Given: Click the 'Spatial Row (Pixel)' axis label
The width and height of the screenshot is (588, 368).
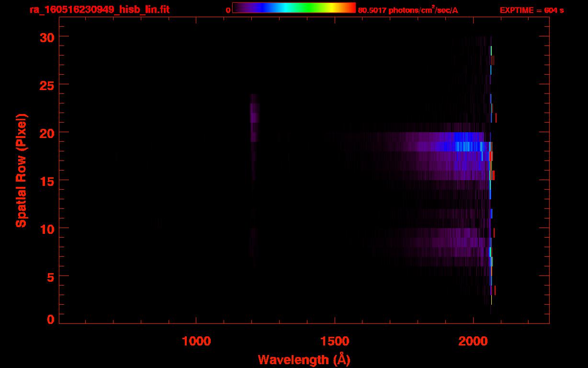Looking at the screenshot, I should tap(22, 170).
